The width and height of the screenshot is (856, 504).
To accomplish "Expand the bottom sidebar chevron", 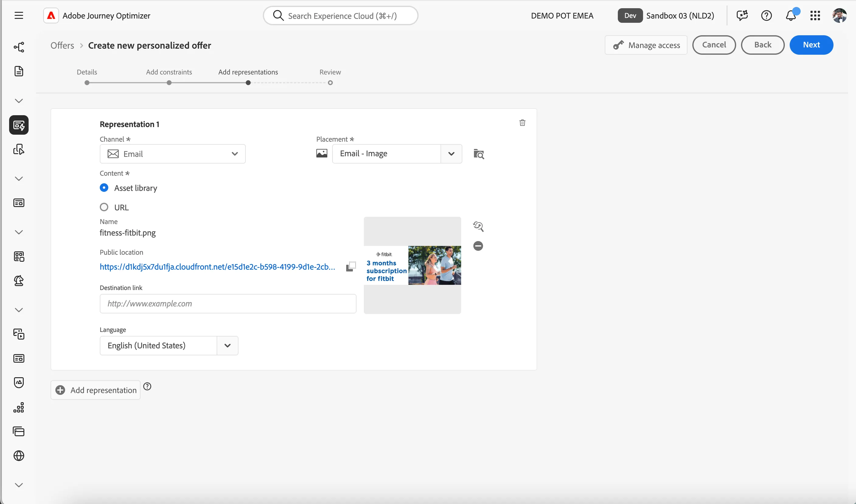I will [19, 485].
